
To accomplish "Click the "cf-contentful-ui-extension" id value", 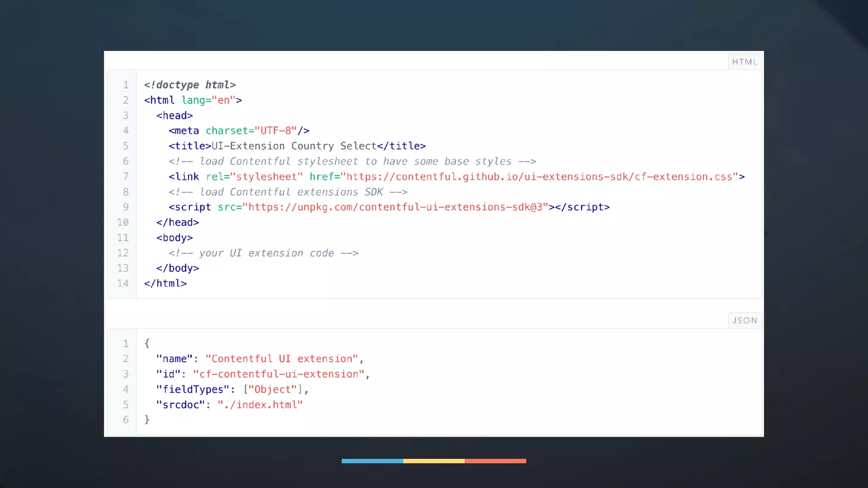I will (278, 374).
